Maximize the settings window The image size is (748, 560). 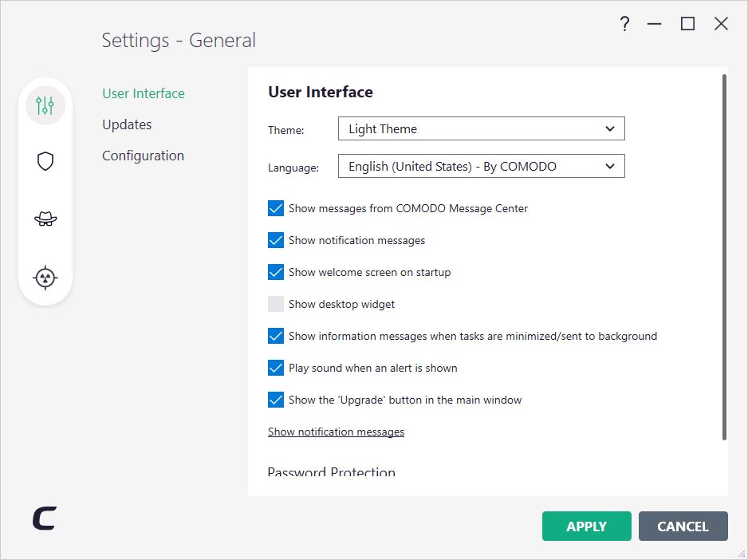[687, 23]
